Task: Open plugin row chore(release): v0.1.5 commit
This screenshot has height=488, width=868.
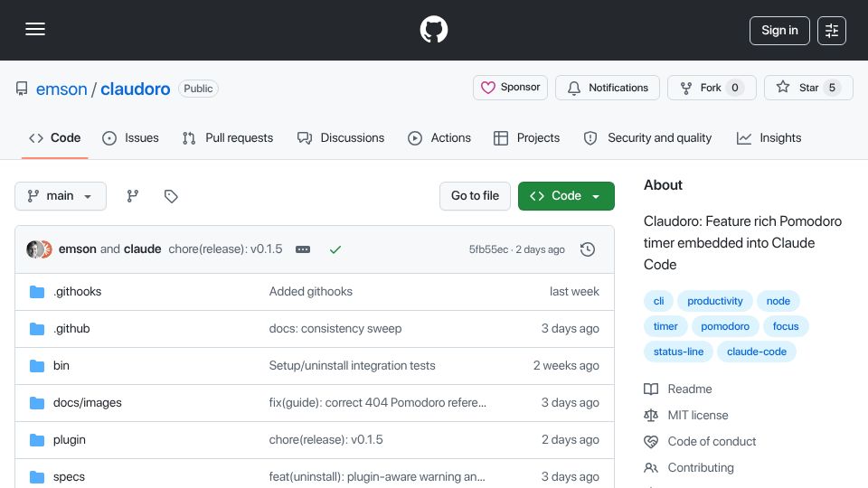Action: pyautogui.click(x=326, y=440)
